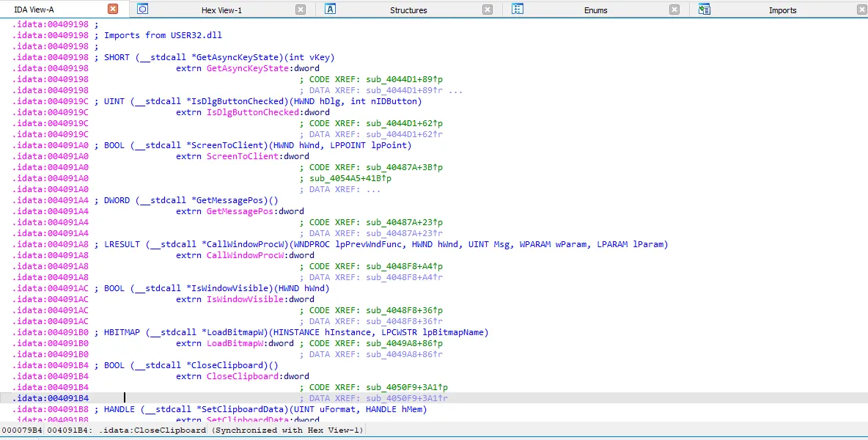Click the ellipsis after sub_4044D1+89↑r

click(x=455, y=90)
